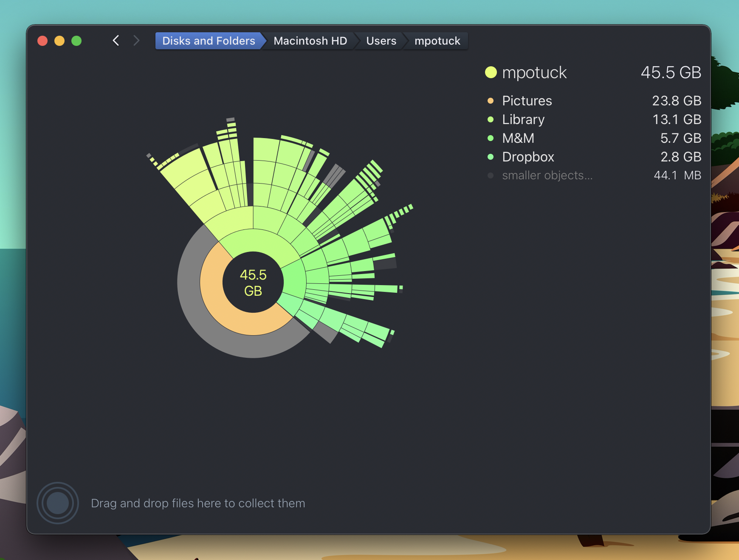Jump to Users breadcrumb segment
Screen dimensions: 739x560
pos(381,41)
